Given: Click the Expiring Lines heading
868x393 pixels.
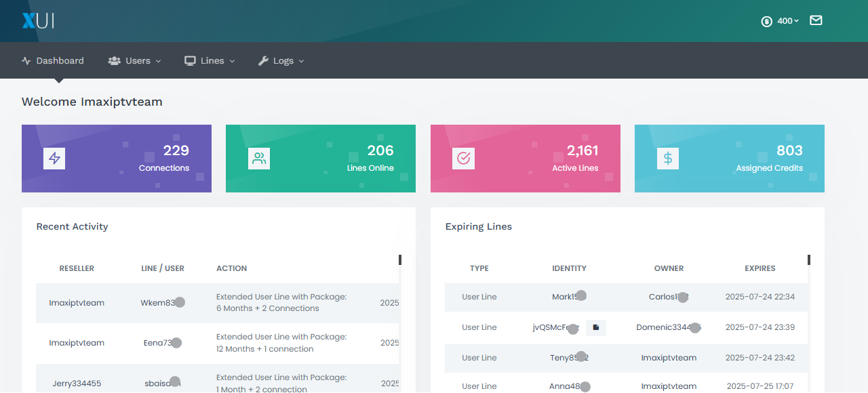Looking at the screenshot, I should click(479, 227).
